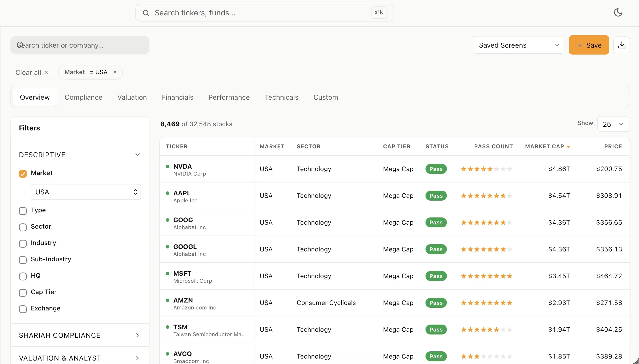Enable the Sub-Industry filter checkbox
Screen dimensions: 639x364
coord(23,260)
